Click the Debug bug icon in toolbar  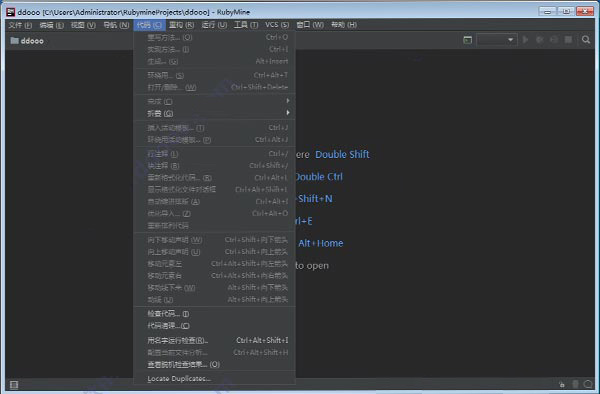[x=540, y=40]
